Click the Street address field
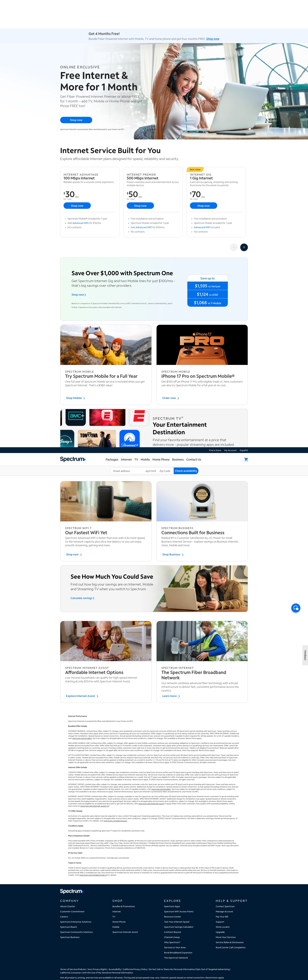The width and height of the screenshot is (308, 980). tap(127, 471)
